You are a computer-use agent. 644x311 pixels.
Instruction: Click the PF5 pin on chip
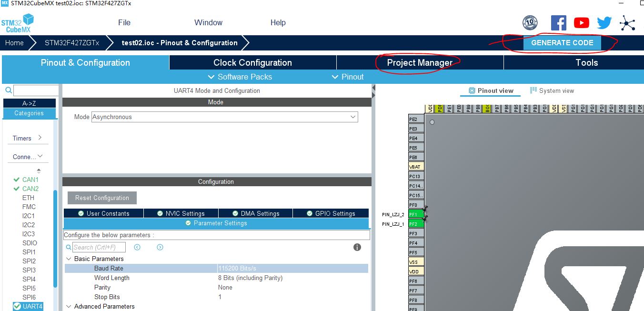click(x=416, y=252)
